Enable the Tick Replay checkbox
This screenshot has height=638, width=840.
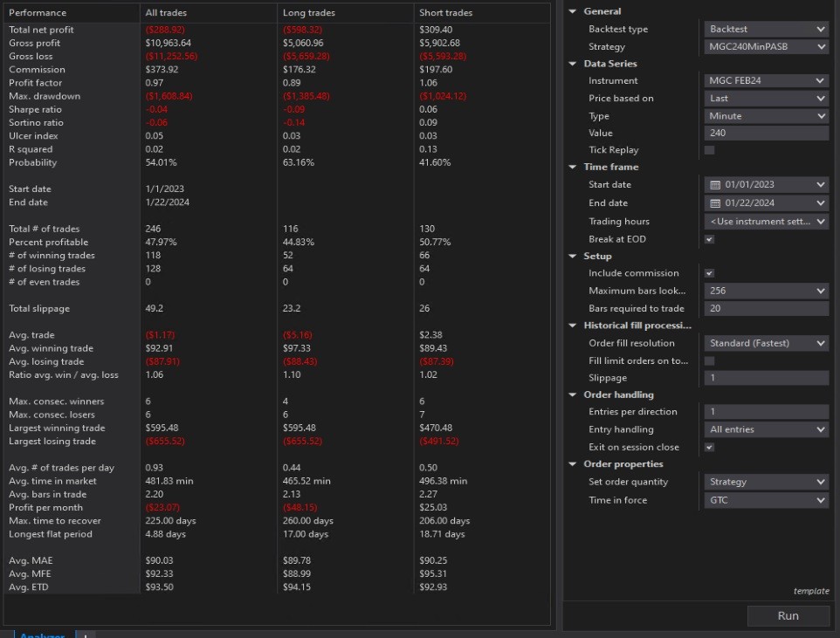pyautogui.click(x=709, y=150)
